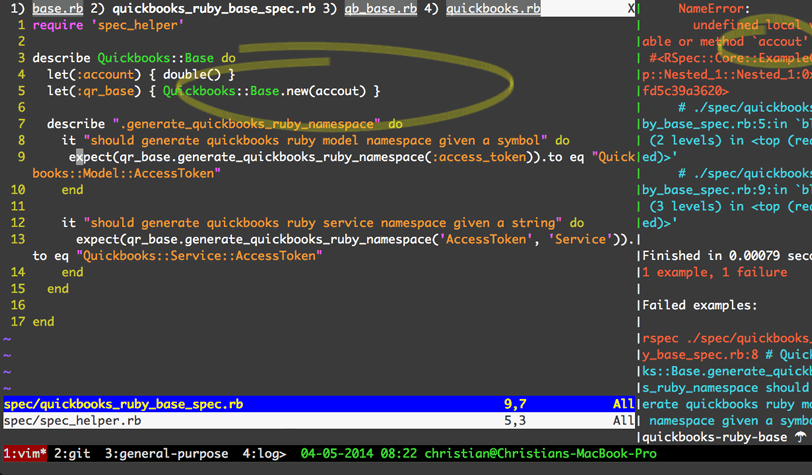Click the quickbooks-ruby-base shell prompt
Screen dimensions: 812x475
point(715,437)
